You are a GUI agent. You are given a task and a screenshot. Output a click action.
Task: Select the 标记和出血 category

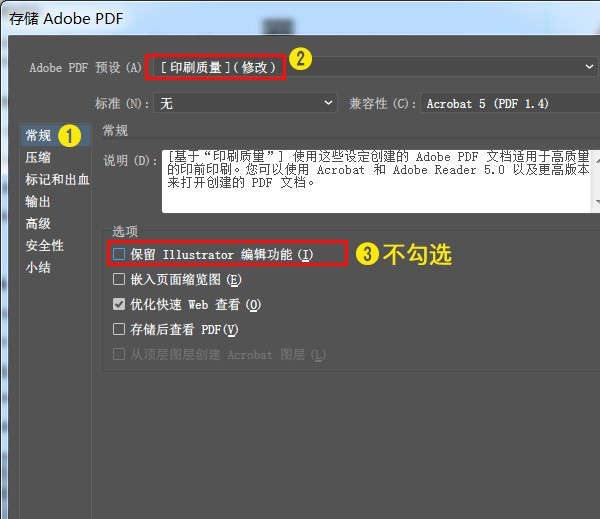click(x=56, y=179)
